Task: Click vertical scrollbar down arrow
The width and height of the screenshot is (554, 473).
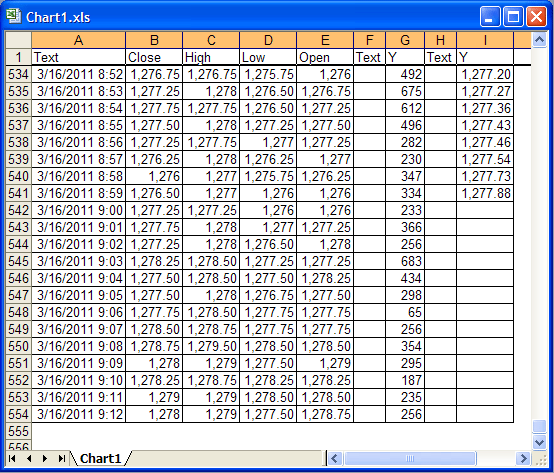Action: (x=539, y=442)
